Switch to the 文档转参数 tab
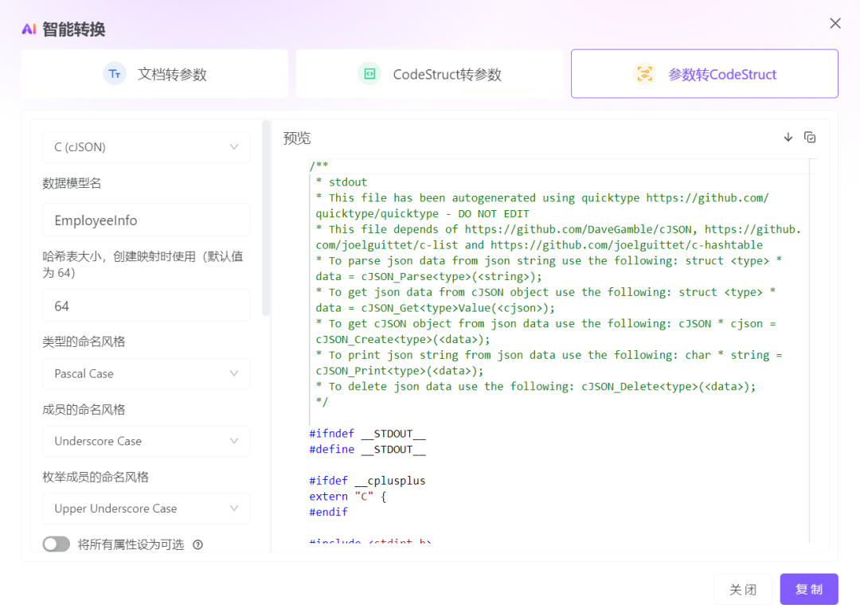 (x=154, y=73)
